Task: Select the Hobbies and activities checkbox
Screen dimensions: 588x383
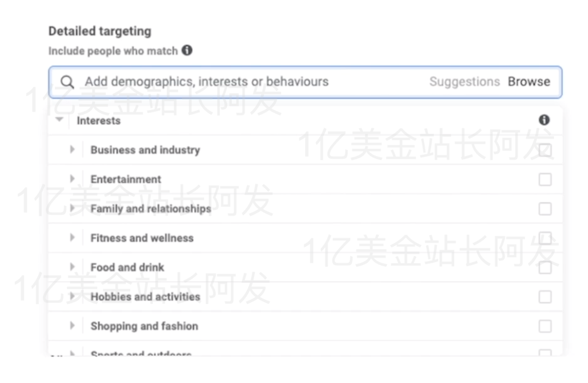Action: (545, 296)
